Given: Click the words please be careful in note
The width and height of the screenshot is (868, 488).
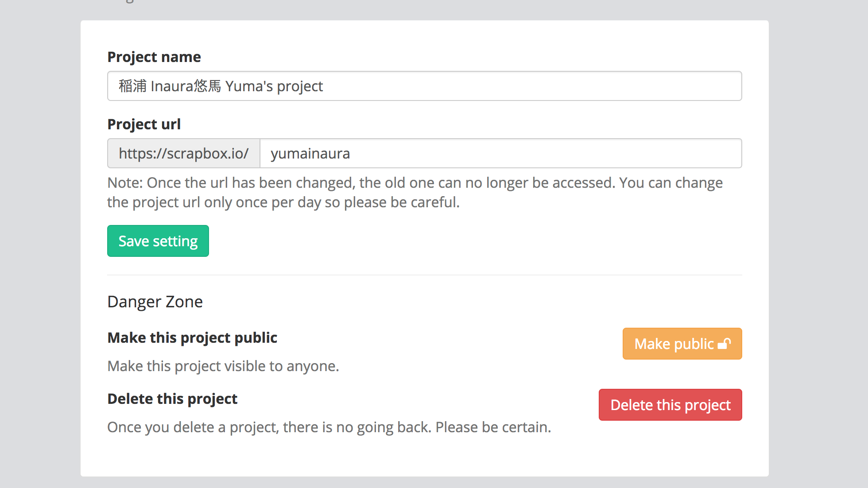Looking at the screenshot, I should [x=401, y=202].
